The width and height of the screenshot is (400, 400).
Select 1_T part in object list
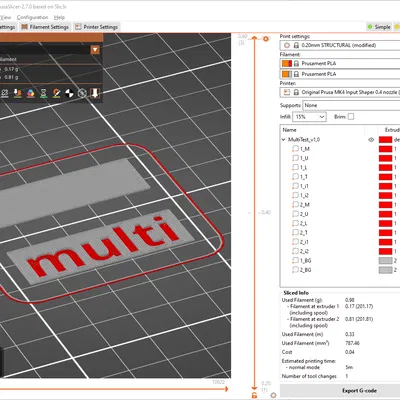coord(303,177)
